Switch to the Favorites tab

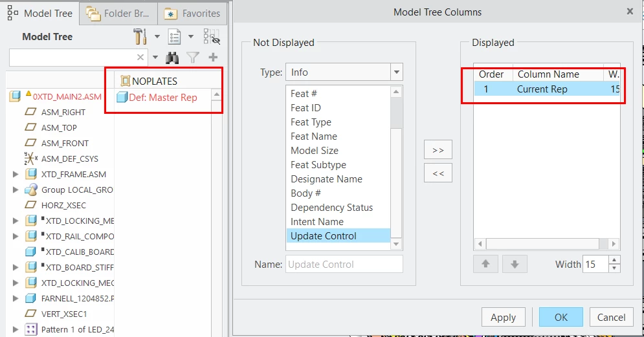pos(192,14)
